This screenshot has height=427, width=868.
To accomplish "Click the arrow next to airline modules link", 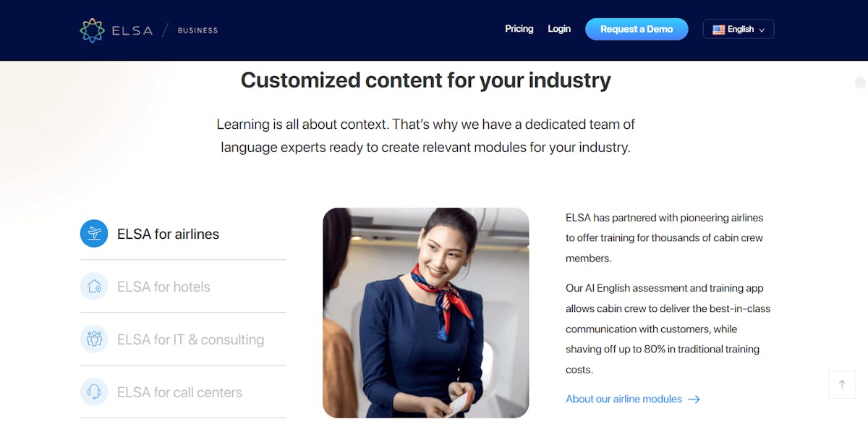I will [x=694, y=399].
